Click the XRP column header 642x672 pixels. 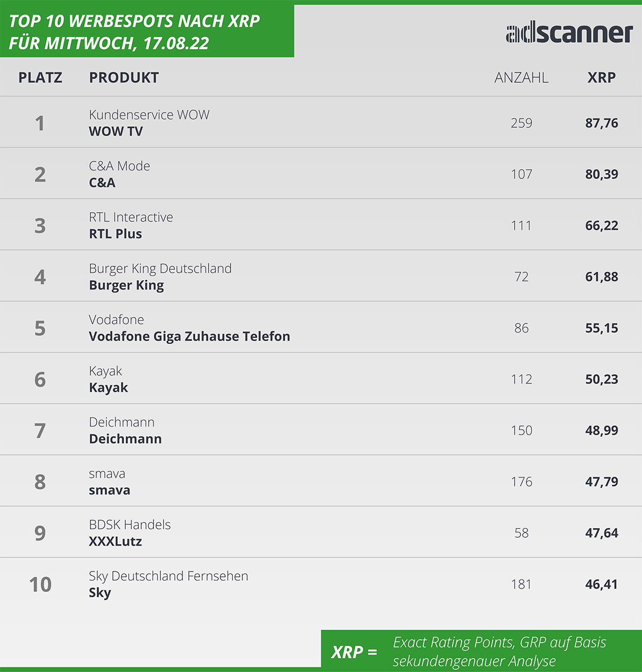[601, 78]
